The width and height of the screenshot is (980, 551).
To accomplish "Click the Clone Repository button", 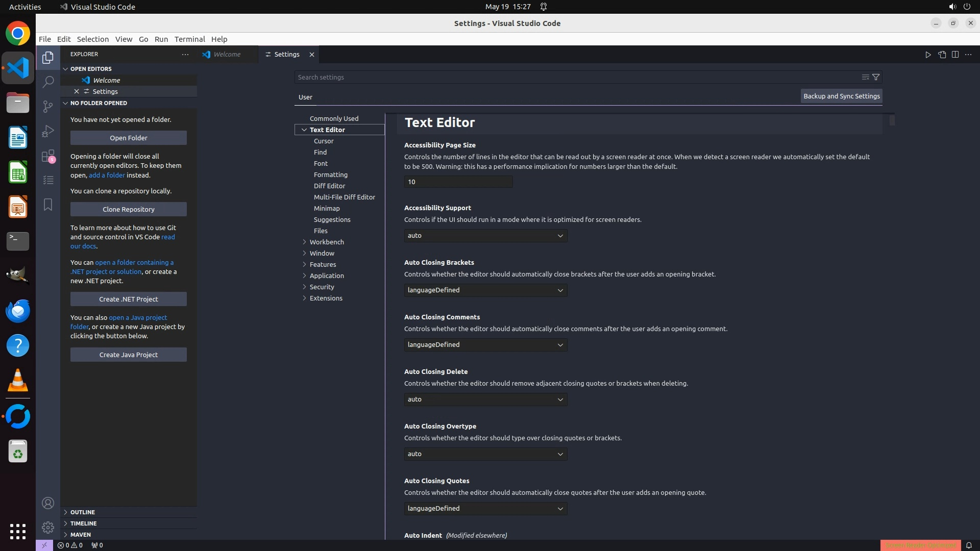I will (129, 209).
